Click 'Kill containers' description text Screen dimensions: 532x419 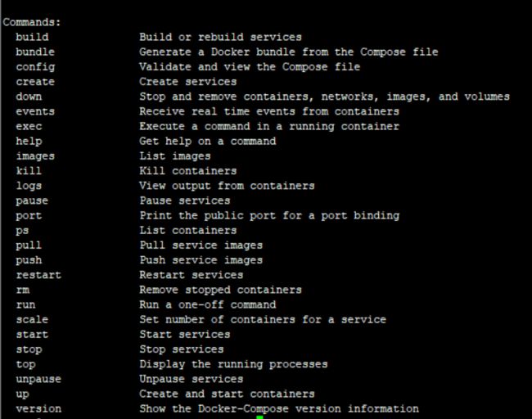[x=188, y=171]
